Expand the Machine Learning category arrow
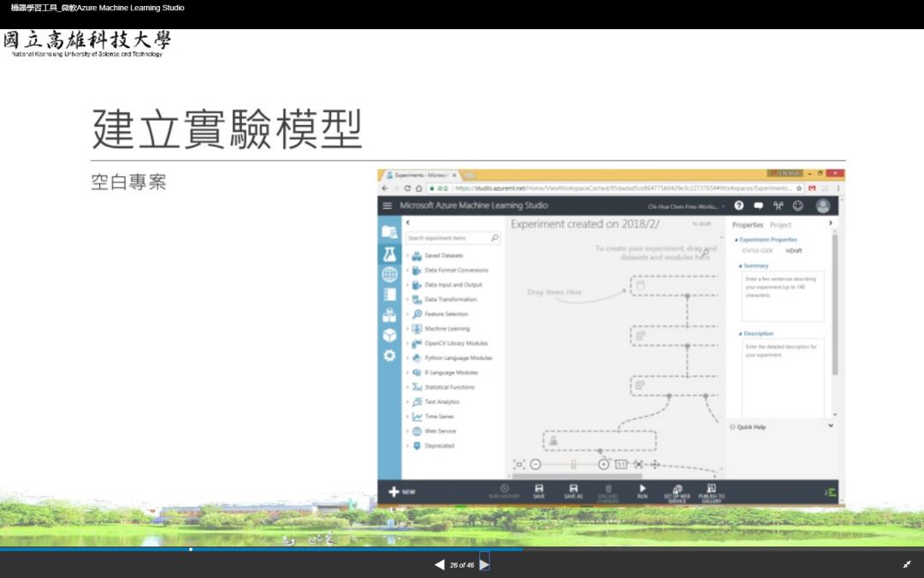The width and height of the screenshot is (924, 578). [x=407, y=329]
